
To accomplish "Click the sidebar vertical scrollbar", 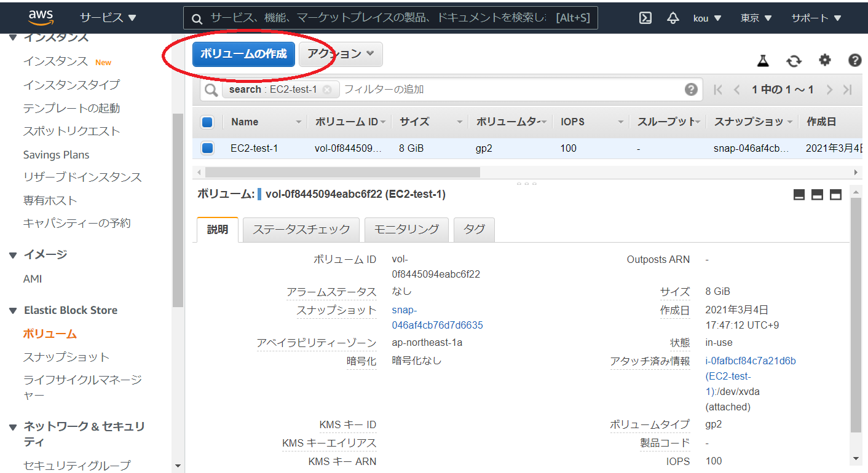I will click(x=178, y=210).
